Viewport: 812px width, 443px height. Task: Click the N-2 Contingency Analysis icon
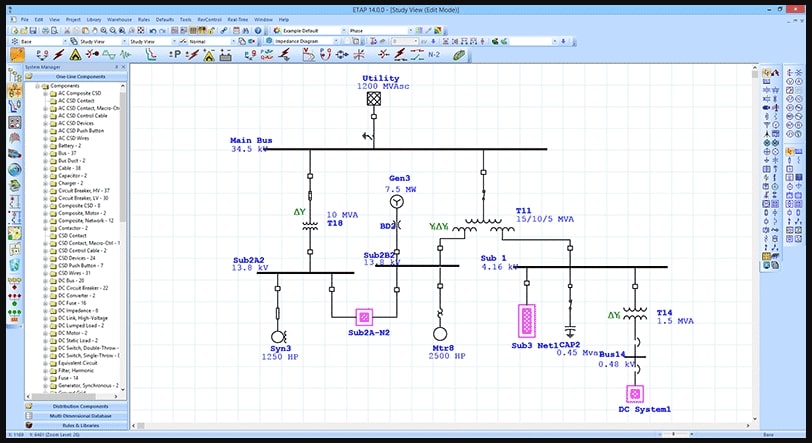point(433,54)
